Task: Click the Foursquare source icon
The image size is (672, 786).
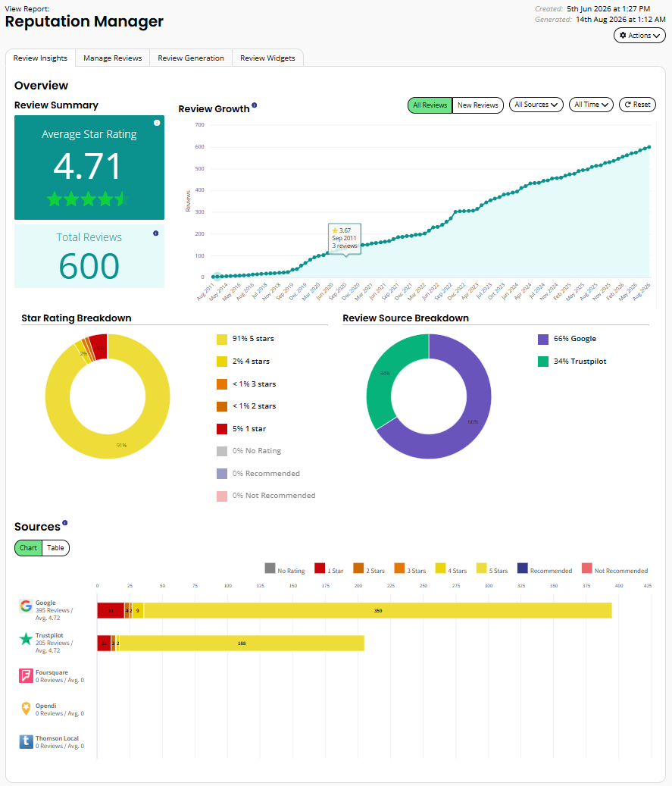Action: tap(26, 676)
